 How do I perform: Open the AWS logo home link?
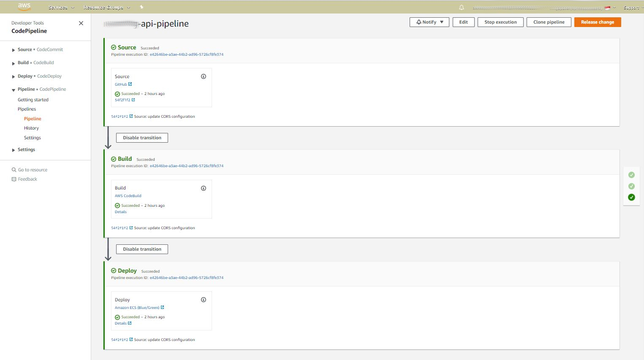click(24, 7)
